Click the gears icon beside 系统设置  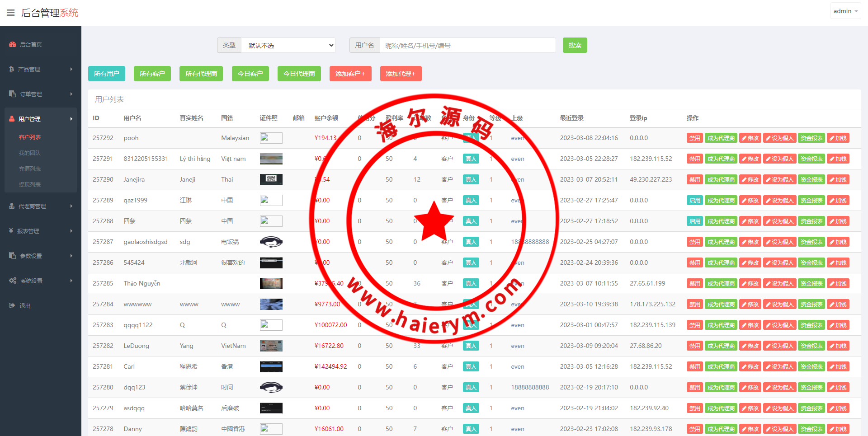pyautogui.click(x=13, y=281)
